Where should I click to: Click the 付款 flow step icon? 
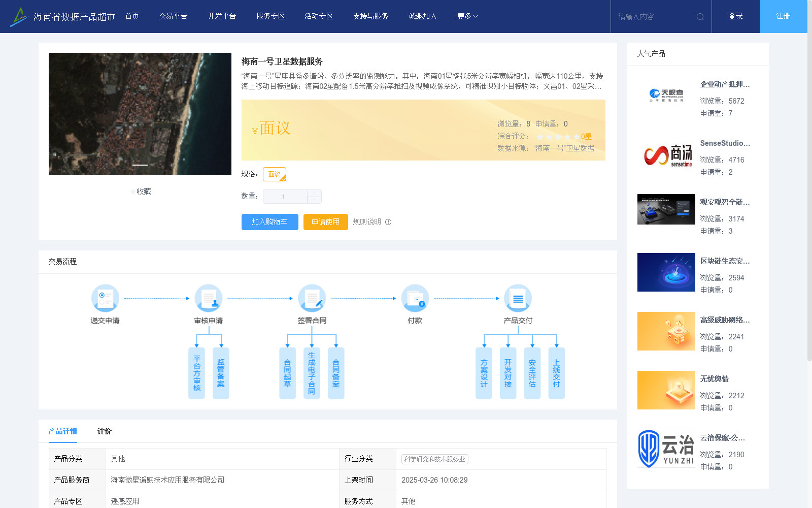(x=415, y=298)
